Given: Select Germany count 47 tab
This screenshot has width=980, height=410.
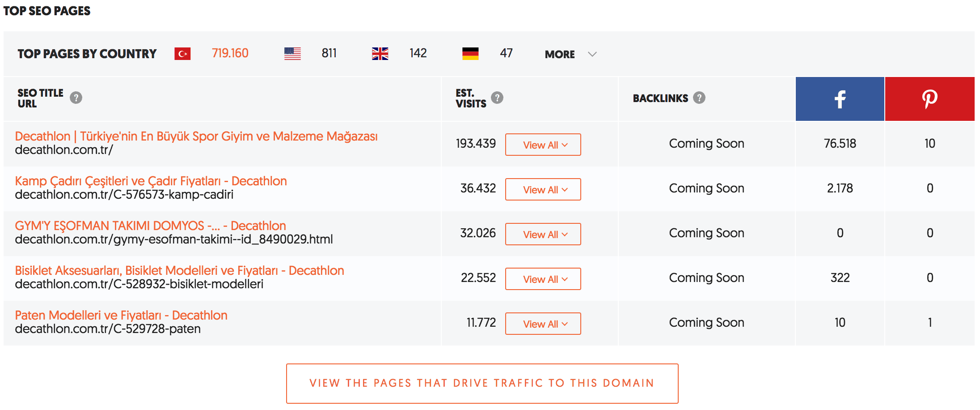Looking at the screenshot, I should 506,53.
